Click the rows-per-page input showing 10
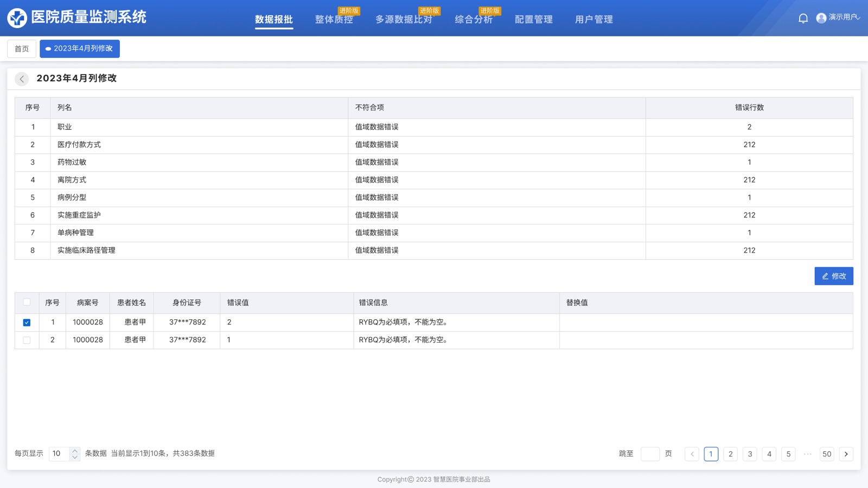 [x=60, y=454]
